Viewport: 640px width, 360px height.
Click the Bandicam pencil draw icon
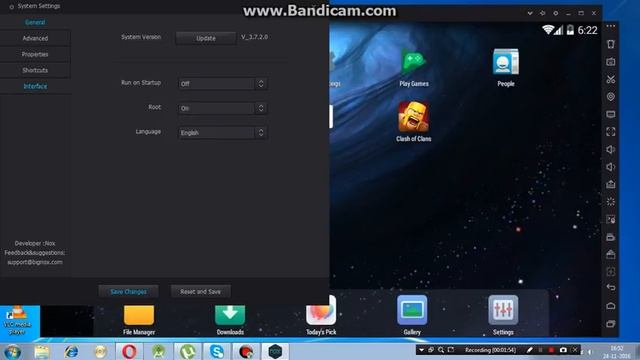(x=529, y=350)
